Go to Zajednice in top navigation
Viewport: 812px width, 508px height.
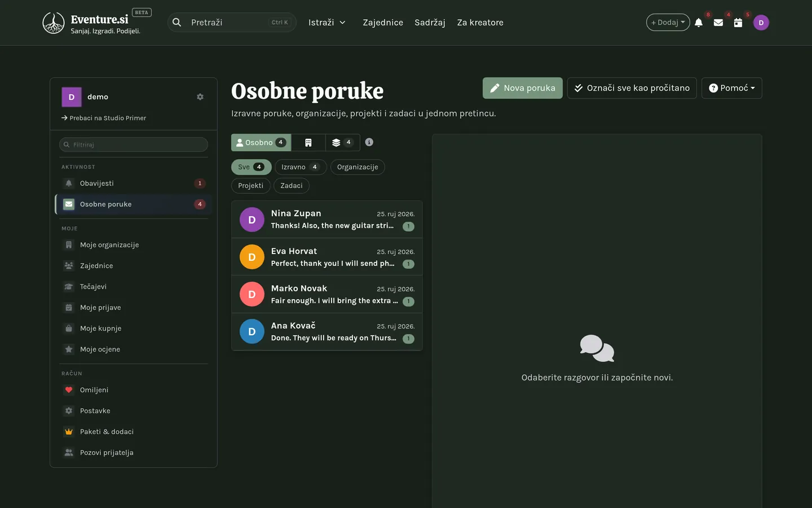(x=383, y=23)
